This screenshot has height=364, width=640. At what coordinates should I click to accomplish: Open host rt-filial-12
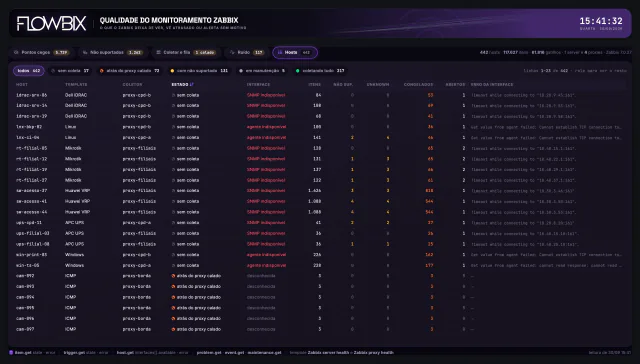click(31, 159)
